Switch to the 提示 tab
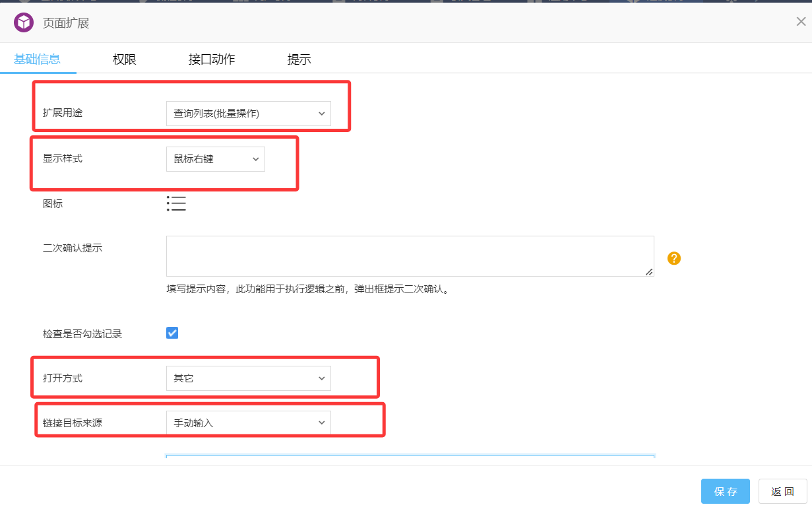The image size is (812, 515). (x=299, y=59)
